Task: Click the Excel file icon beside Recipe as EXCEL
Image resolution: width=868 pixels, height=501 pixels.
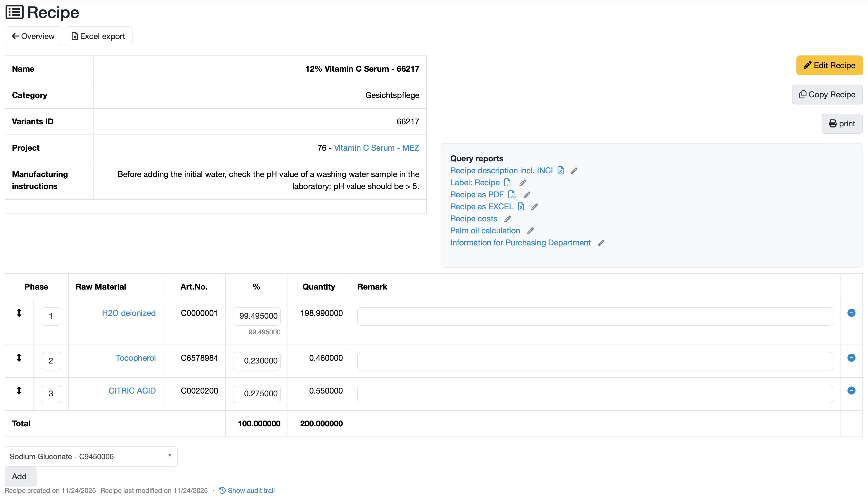Action: pyautogui.click(x=521, y=207)
